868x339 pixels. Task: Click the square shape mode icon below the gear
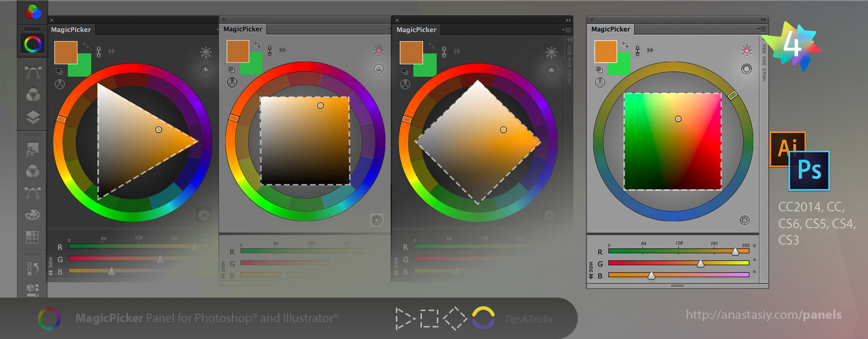(379, 69)
